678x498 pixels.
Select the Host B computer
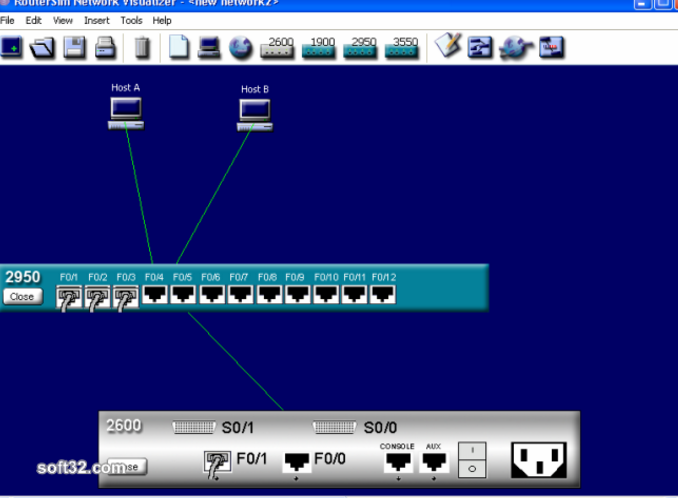(x=255, y=115)
